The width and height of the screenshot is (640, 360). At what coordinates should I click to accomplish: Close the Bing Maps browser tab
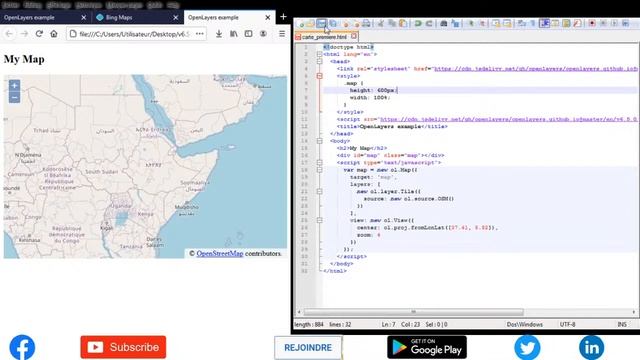tap(176, 18)
